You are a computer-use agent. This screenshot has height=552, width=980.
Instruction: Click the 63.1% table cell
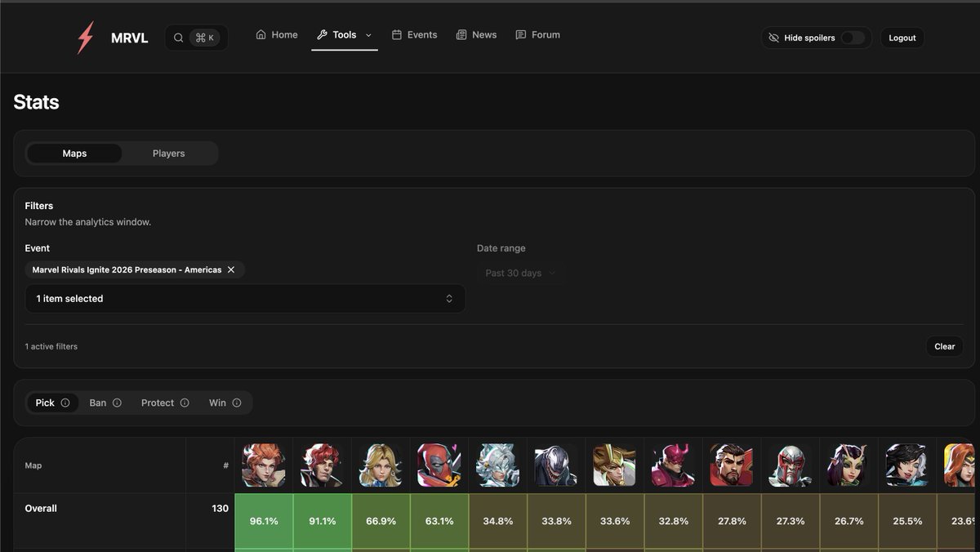pos(439,521)
